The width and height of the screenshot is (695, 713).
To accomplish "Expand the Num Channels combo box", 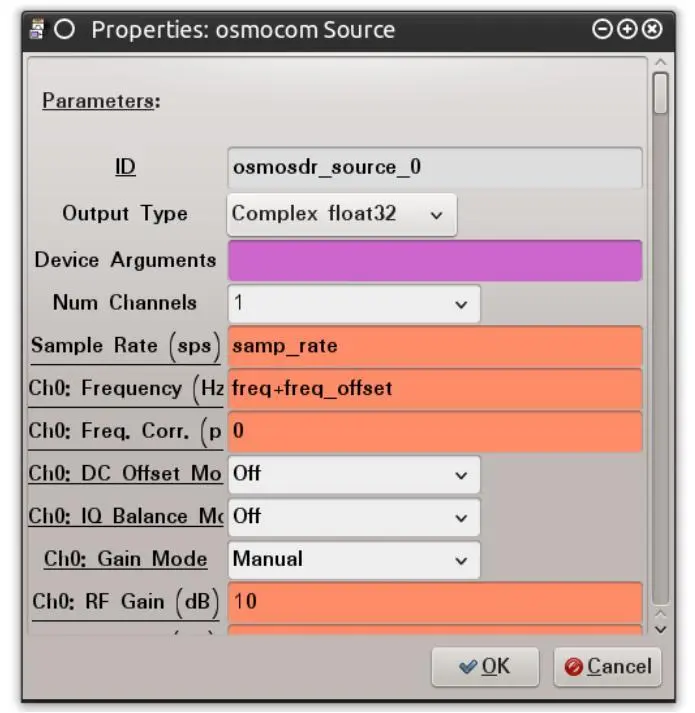I will (x=354, y=303).
